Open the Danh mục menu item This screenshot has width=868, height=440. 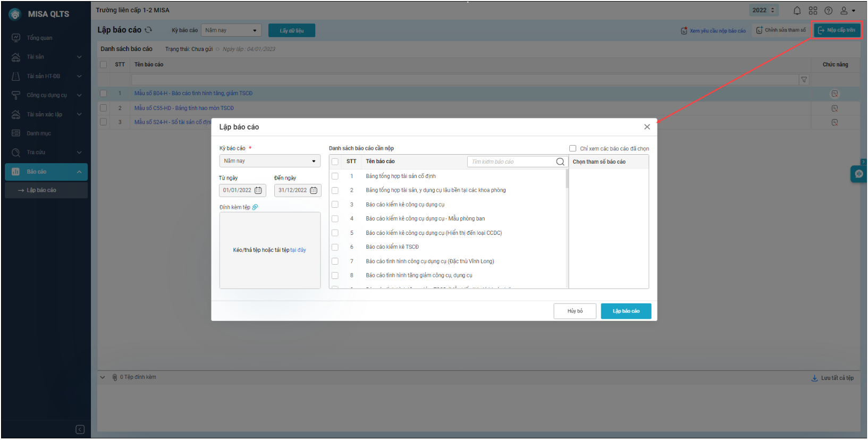pos(46,133)
